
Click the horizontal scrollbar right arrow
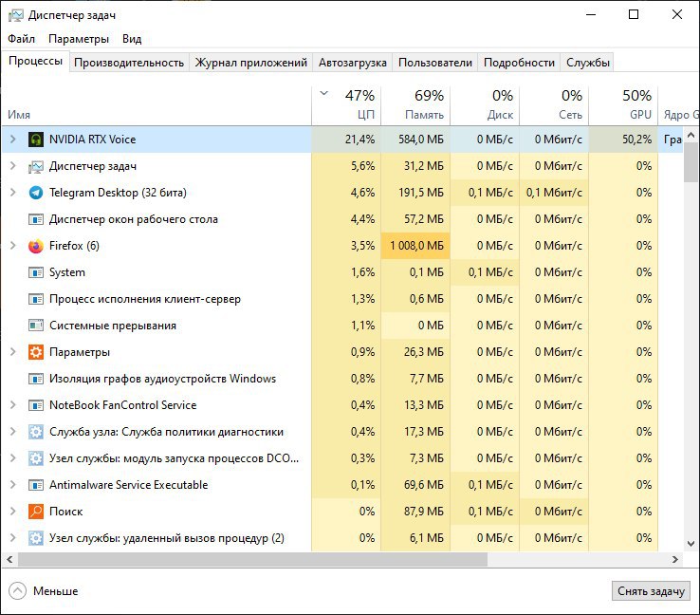[x=675, y=560]
